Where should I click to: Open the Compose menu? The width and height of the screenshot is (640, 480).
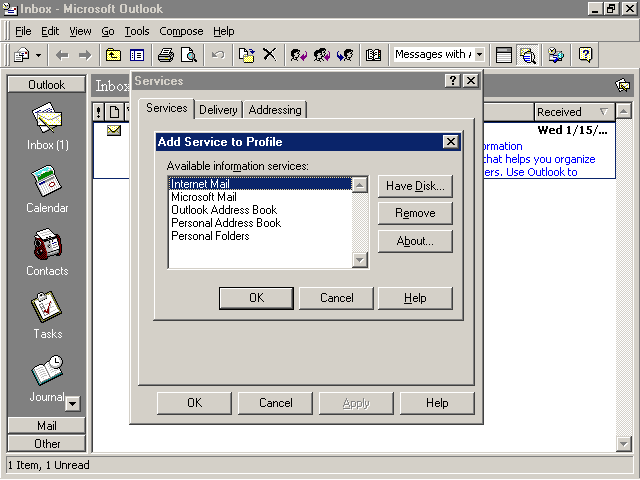coord(181,31)
